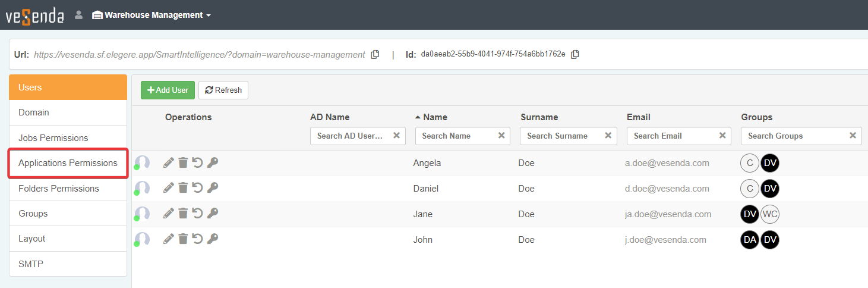Click the green Add User button
The image size is (868, 288).
pos(168,90)
